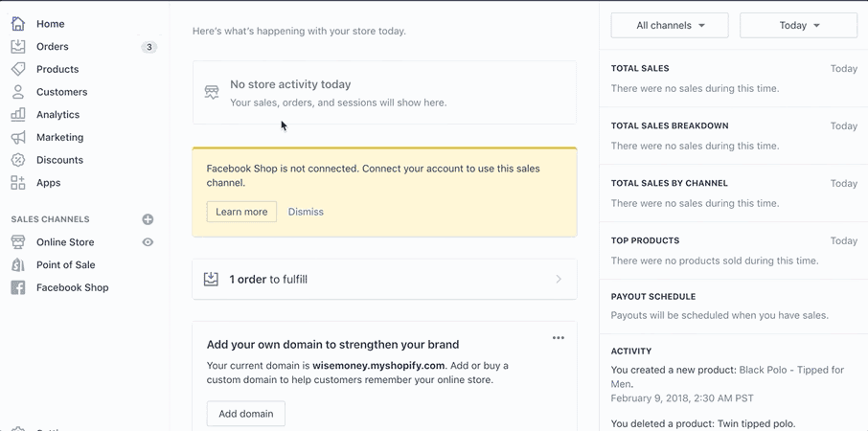The height and width of the screenshot is (431, 868).
Task: Click the TOP PRODUCTS heading
Action: [645, 240]
